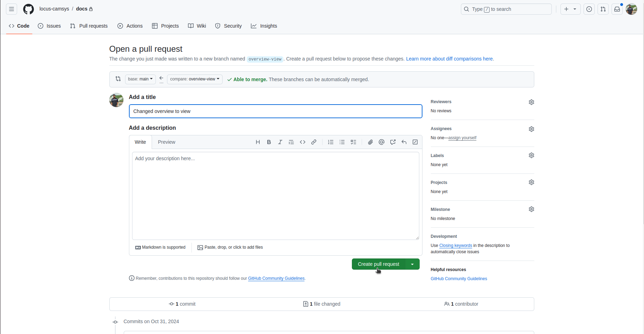Attach files using the paperclip icon

point(370,142)
